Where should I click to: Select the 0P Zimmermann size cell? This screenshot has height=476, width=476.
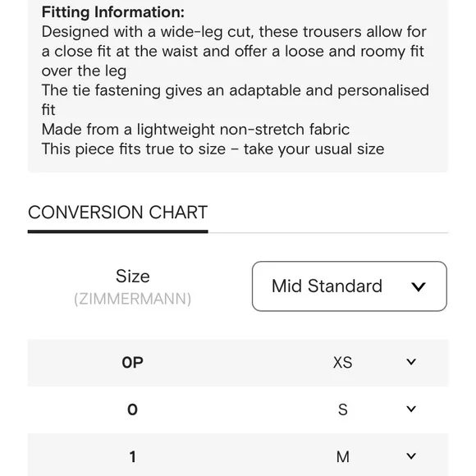click(x=133, y=363)
